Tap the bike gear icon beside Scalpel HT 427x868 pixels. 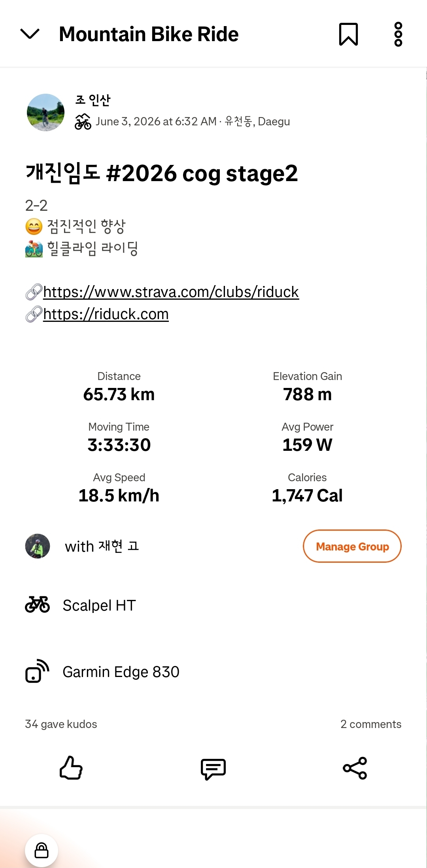37,605
